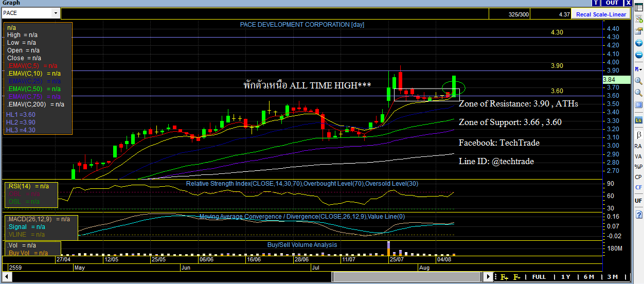Toggle the Ls scale button
Screen dimensions: 644x284
[x=638, y=120]
